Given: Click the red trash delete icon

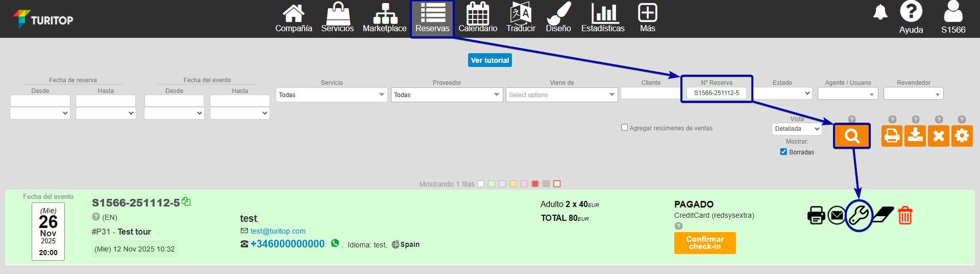Looking at the screenshot, I should (905, 215).
